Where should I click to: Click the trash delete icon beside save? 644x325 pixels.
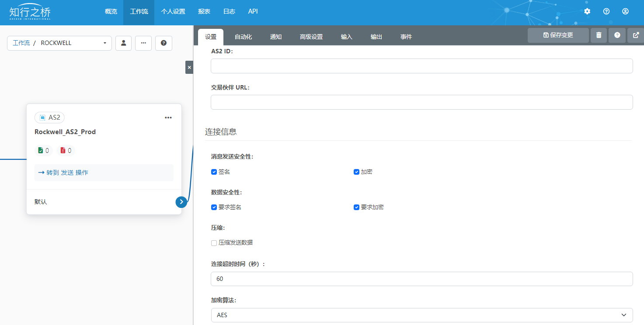tap(599, 35)
